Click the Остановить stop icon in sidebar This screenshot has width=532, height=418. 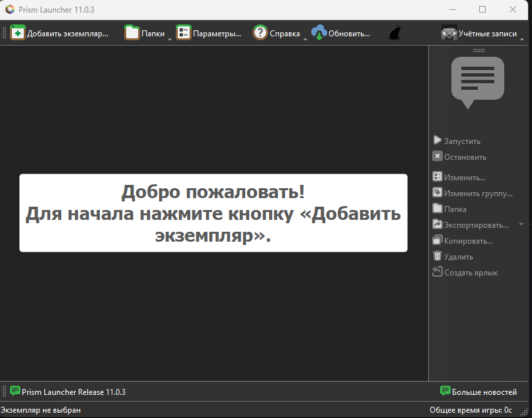pyautogui.click(x=437, y=157)
